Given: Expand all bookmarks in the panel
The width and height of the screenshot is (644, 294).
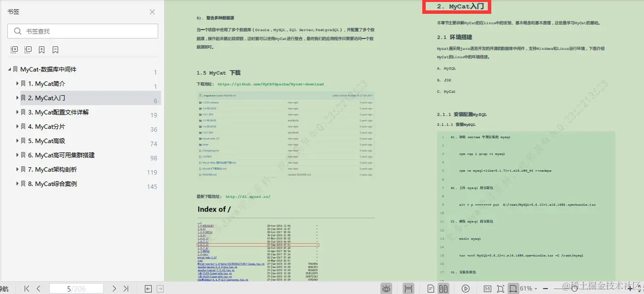Looking at the screenshot, I should pos(14,49).
